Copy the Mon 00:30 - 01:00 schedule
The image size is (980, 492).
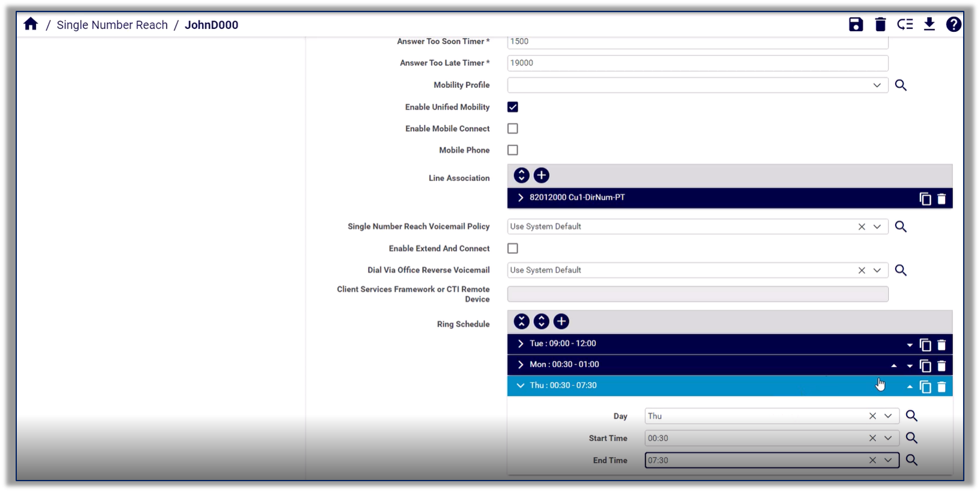[925, 366]
